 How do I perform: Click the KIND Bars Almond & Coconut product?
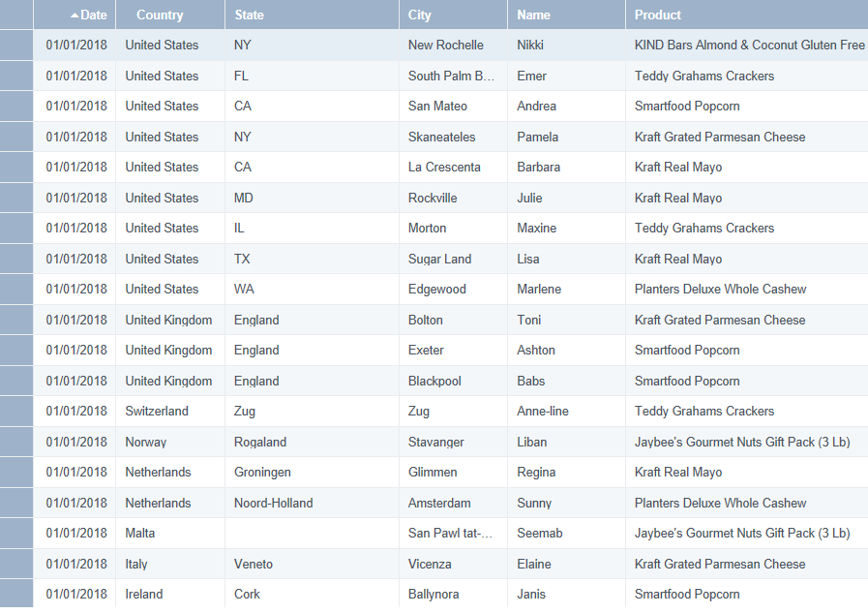coord(749,45)
